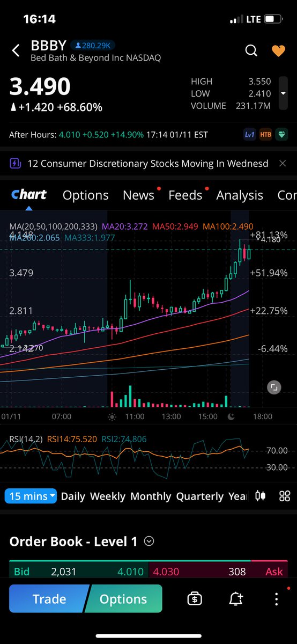Viewport: 297px width, 644px height.
Task: Open the chart layout grid icon
Action: [x=285, y=496]
